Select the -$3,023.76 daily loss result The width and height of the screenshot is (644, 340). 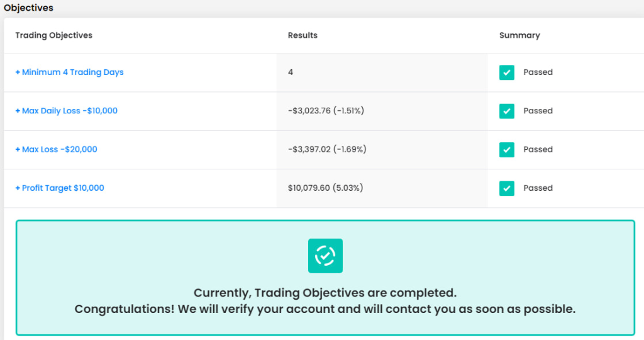point(326,111)
